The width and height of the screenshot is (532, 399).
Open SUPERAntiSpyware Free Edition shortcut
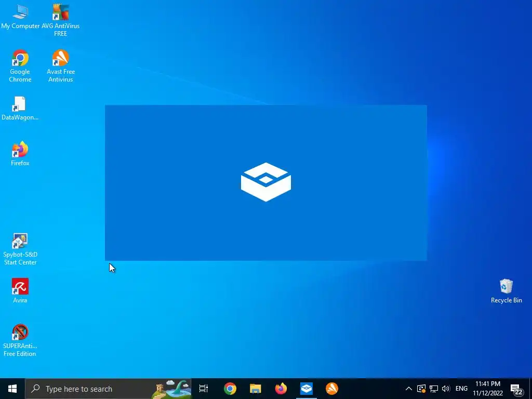click(x=20, y=340)
